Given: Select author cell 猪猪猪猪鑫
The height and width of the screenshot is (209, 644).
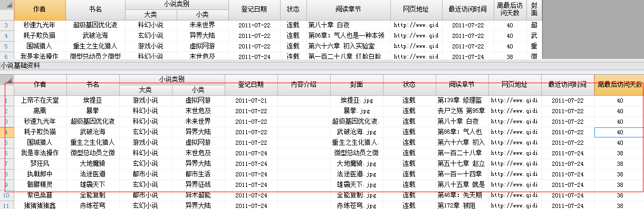Looking at the screenshot, I should (40, 205).
